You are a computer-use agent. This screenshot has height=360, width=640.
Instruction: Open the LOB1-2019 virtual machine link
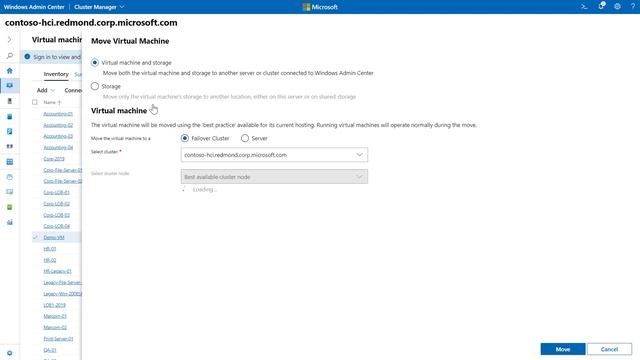click(55, 305)
